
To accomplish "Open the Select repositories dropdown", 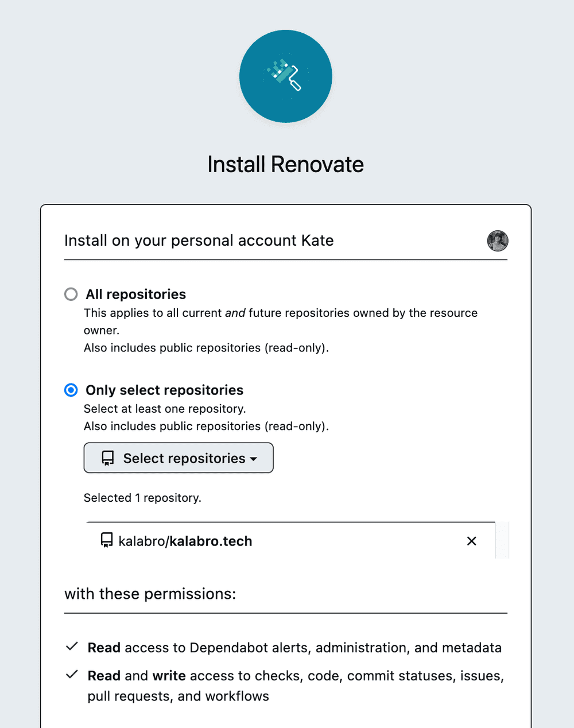I will tap(178, 458).
